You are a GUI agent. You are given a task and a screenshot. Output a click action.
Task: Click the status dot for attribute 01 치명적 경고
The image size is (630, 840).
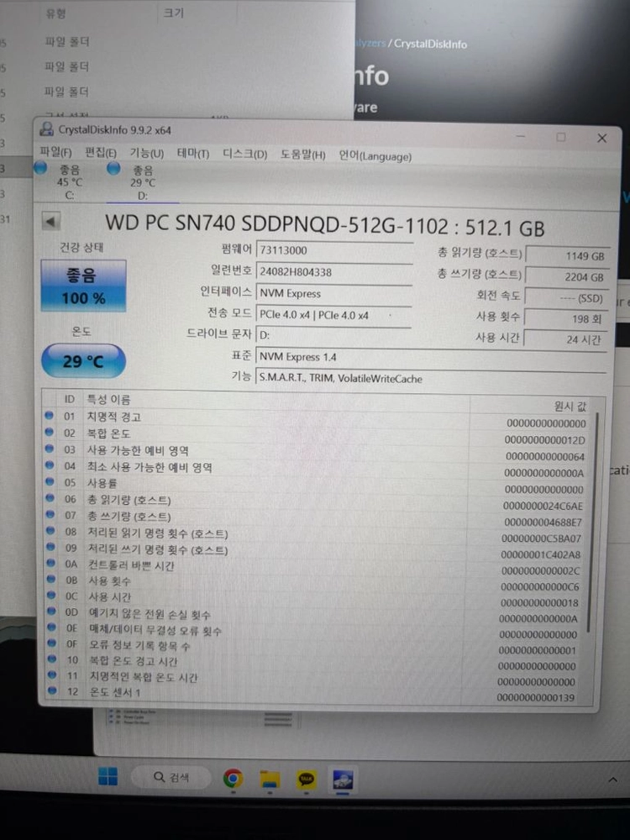click(x=50, y=415)
